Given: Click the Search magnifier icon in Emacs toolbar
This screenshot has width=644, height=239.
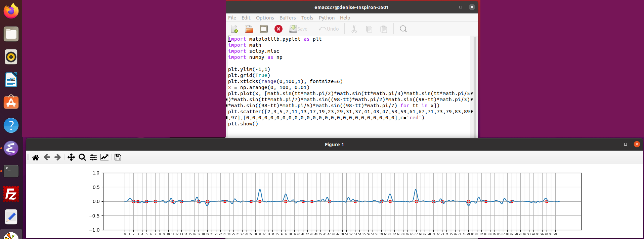Looking at the screenshot, I should pyautogui.click(x=403, y=29).
